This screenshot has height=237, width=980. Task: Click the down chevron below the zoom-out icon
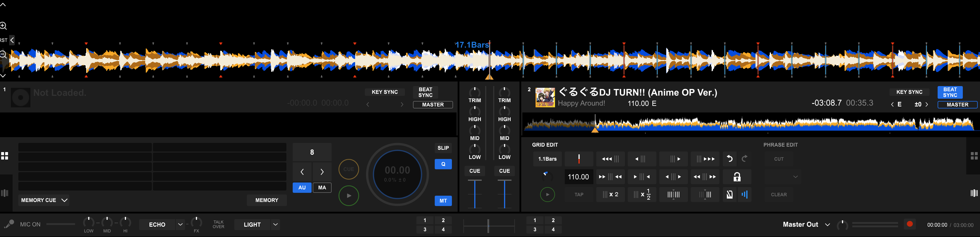(x=3, y=75)
